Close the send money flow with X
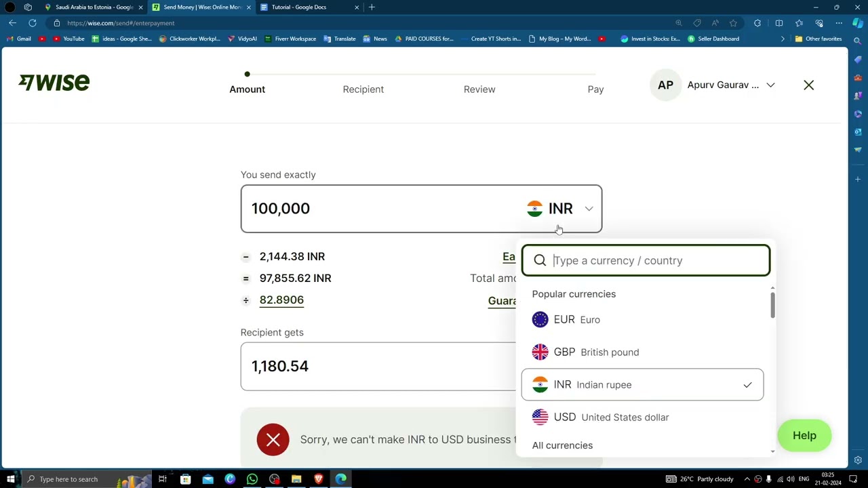Screen dimensions: 868x488 809,85
